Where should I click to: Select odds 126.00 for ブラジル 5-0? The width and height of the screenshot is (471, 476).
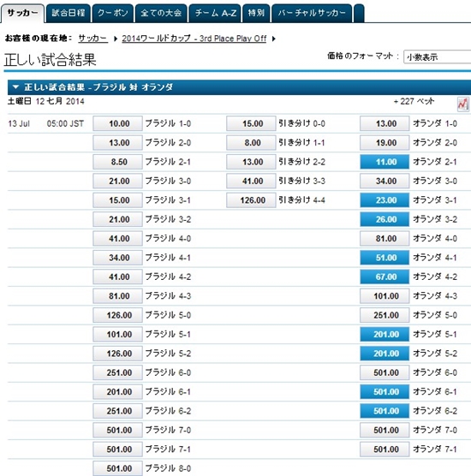(x=118, y=315)
